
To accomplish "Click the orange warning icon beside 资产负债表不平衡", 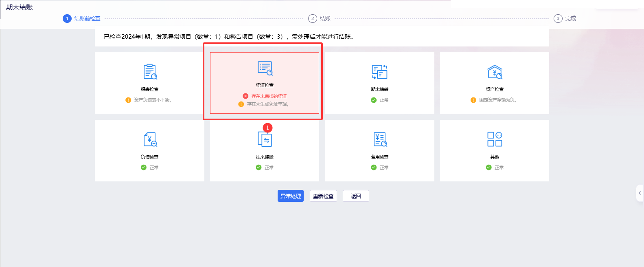I will (128, 100).
